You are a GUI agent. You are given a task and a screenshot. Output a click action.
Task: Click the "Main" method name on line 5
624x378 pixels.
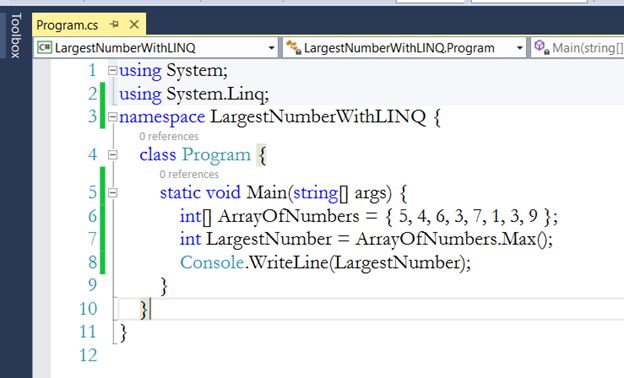[x=267, y=193]
